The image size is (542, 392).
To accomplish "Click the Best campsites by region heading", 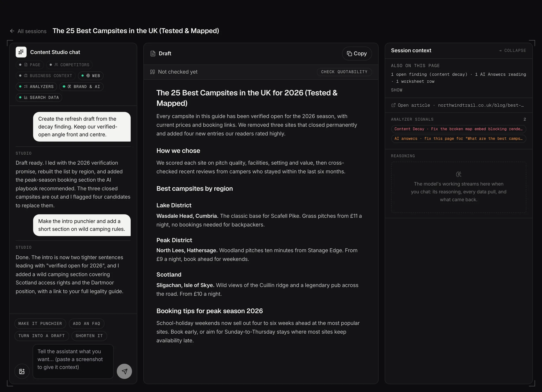I will 195,189.
